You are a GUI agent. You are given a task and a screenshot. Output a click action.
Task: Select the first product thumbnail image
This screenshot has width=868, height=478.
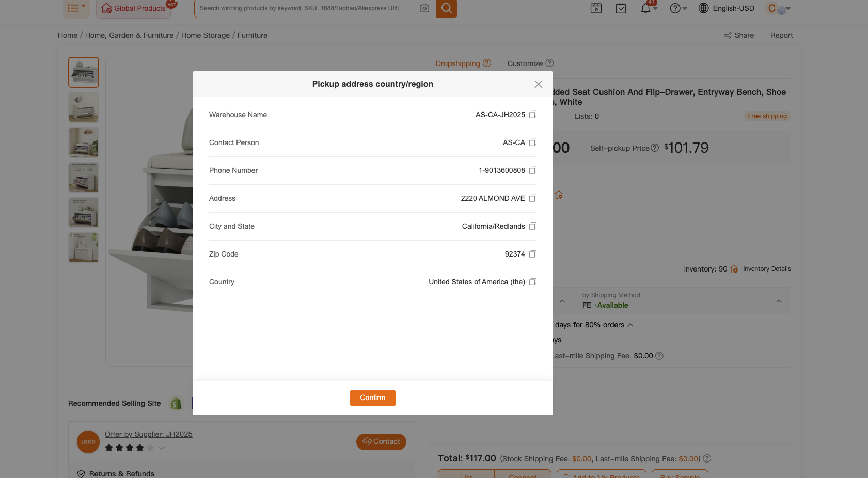pyautogui.click(x=84, y=72)
